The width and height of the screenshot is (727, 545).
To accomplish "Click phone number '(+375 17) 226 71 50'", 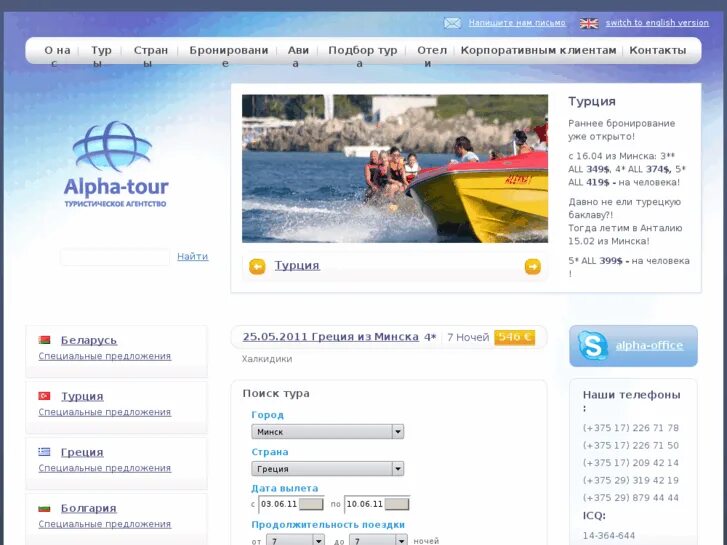I will [x=631, y=445].
